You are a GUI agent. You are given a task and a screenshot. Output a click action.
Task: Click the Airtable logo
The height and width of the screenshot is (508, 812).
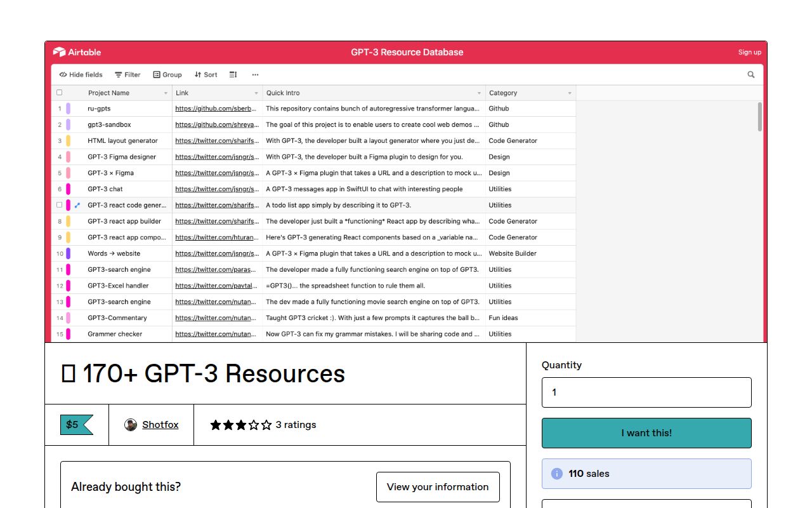77,52
